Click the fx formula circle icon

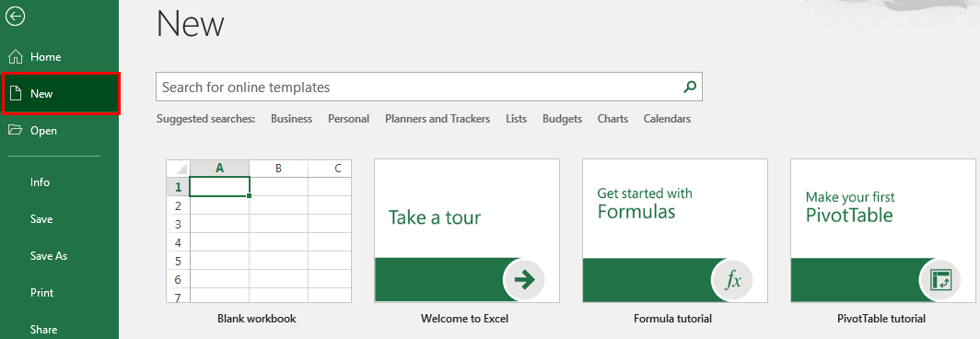coord(732,280)
